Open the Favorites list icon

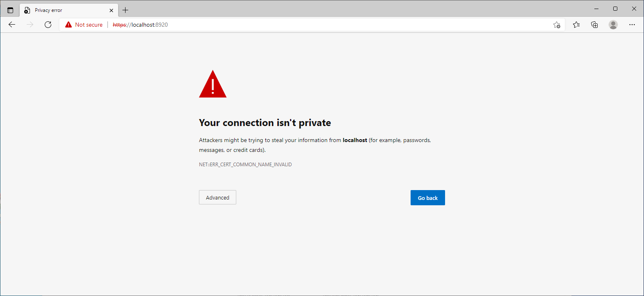(576, 25)
